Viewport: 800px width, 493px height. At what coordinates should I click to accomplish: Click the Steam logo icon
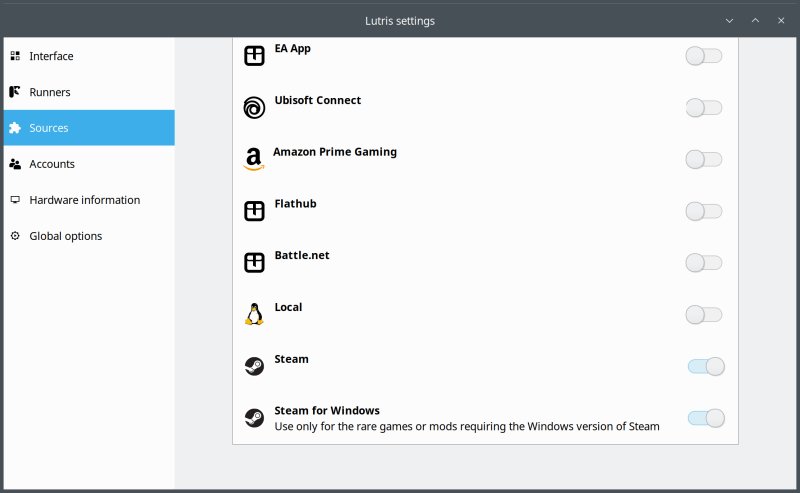254,366
